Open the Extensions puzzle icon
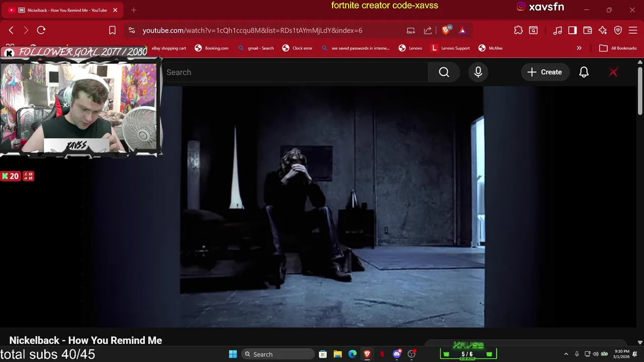644x362 pixels. click(518, 30)
